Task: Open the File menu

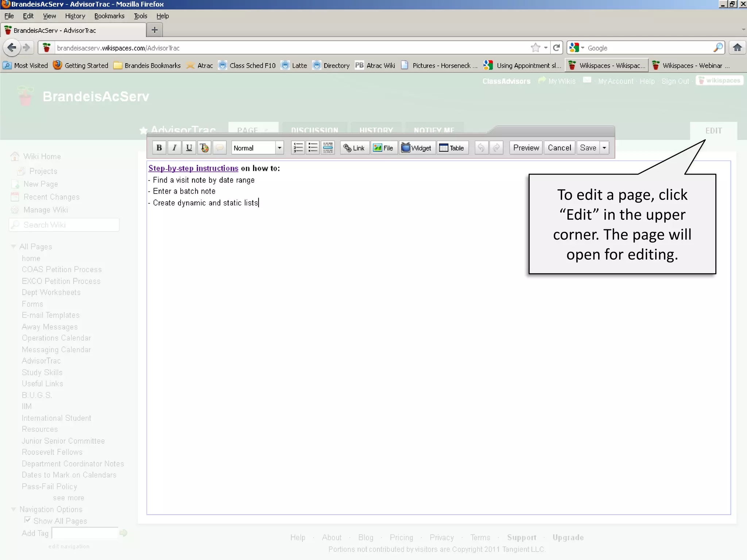Action: 9,16
